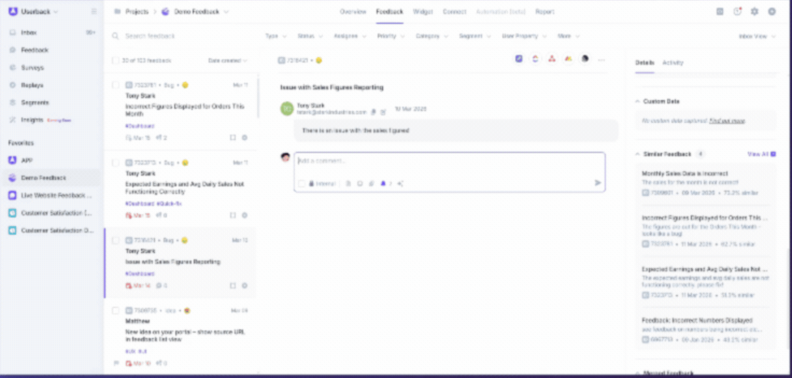Open the Category filter dropdown
Viewport: 792px width, 378px height.
click(x=432, y=36)
